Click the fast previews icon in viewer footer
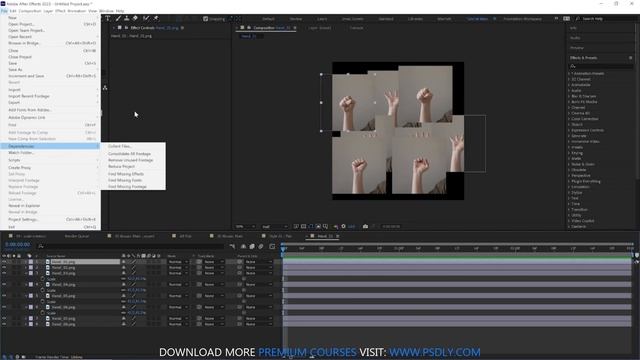 click(296, 227)
